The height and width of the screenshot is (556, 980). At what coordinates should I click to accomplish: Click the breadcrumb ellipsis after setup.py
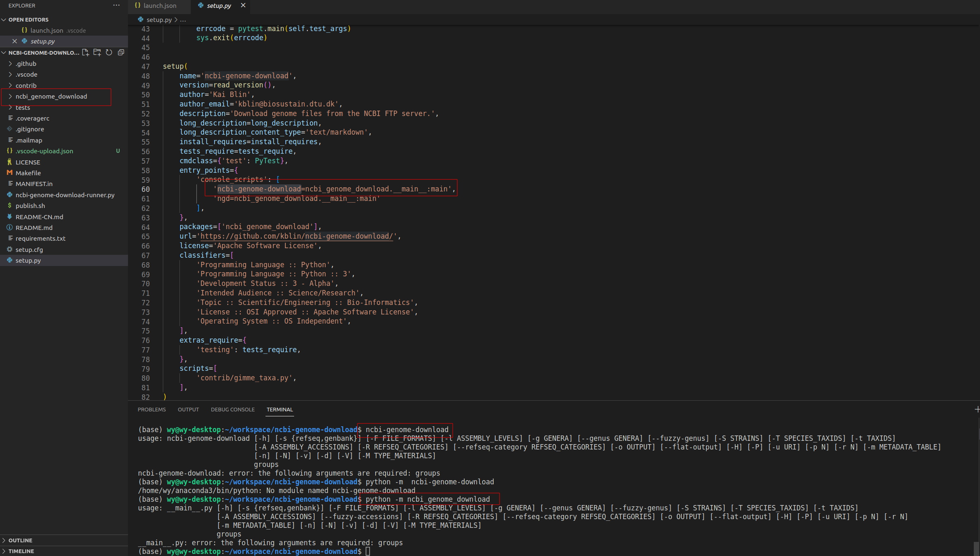point(183,19)
